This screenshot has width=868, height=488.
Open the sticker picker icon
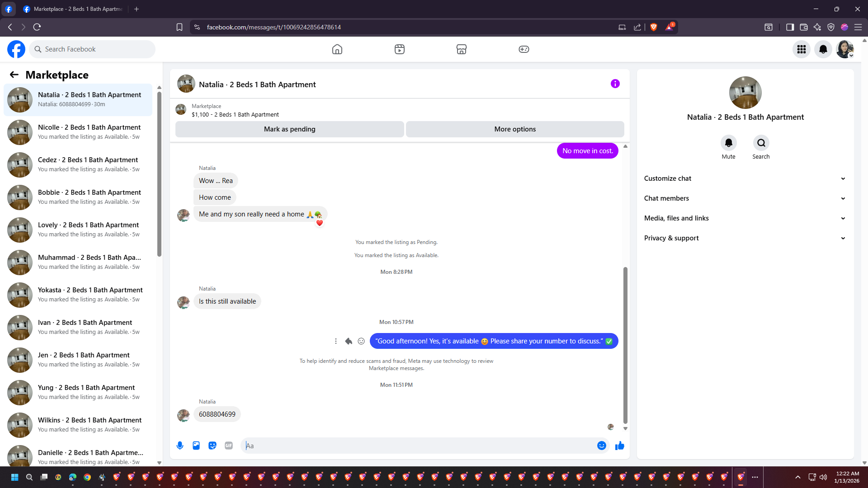coord(212,446)
